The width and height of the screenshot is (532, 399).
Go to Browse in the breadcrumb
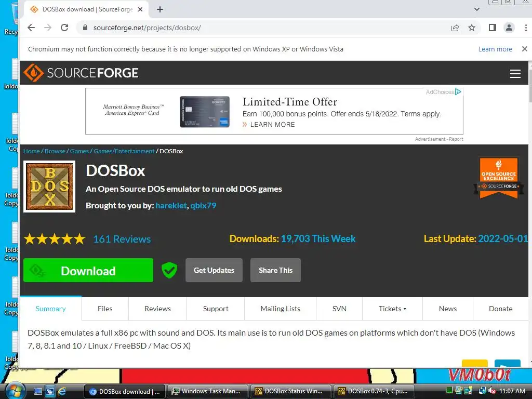pyautogui.click(x=55, y=151)
